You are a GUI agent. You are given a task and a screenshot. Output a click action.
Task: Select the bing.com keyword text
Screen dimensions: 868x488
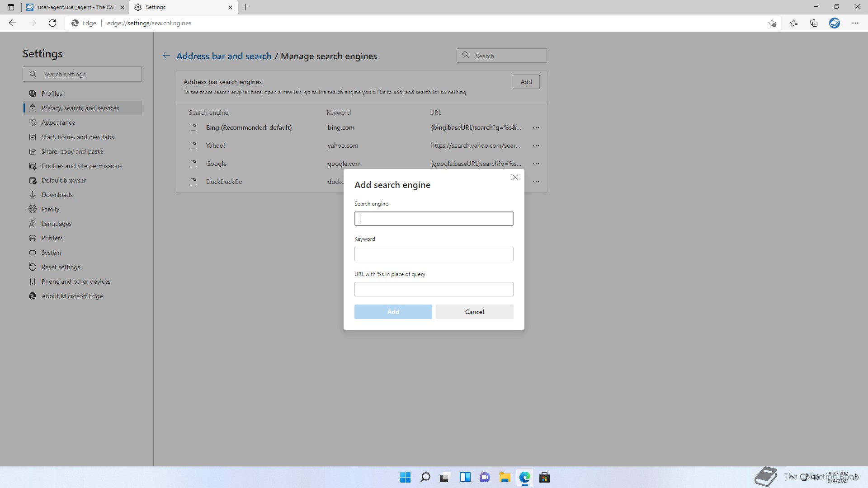(x=341, y=127)
